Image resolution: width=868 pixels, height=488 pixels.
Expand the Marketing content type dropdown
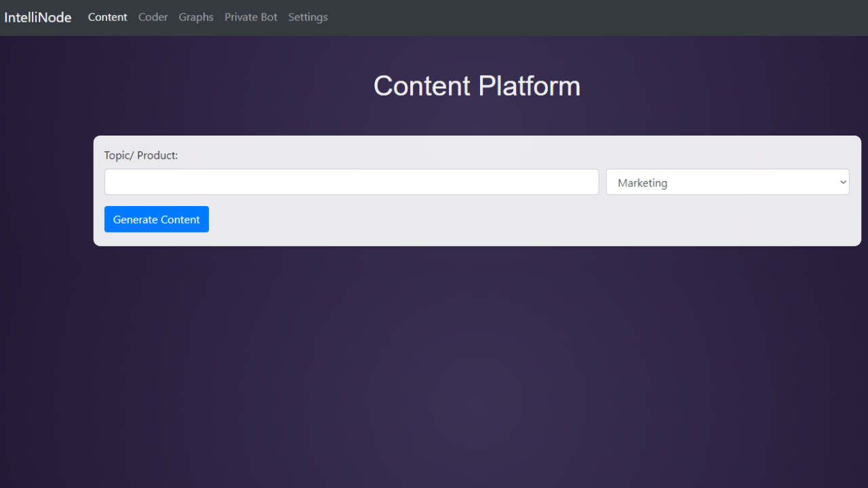click(x=728, y=182)
